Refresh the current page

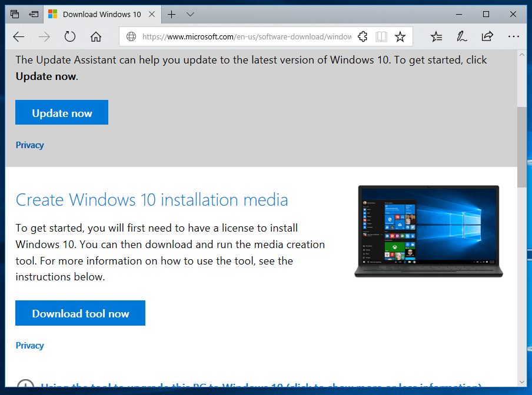tap(70, 36)
